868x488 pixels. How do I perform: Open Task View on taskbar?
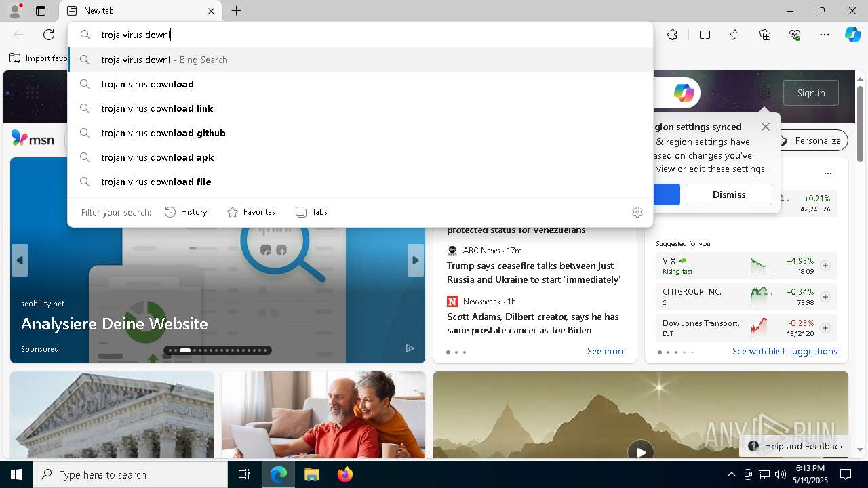(x=244, y=474)
